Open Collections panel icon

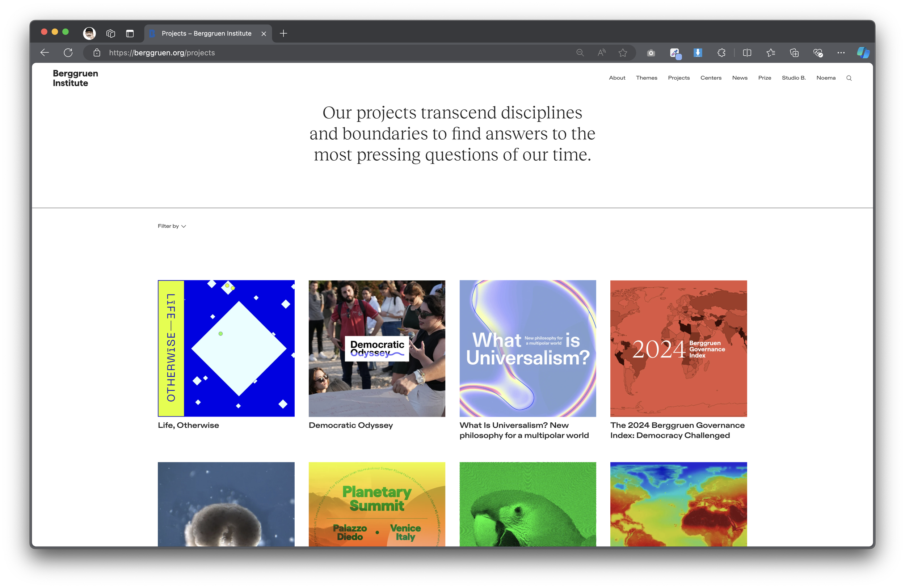point(794,53)
